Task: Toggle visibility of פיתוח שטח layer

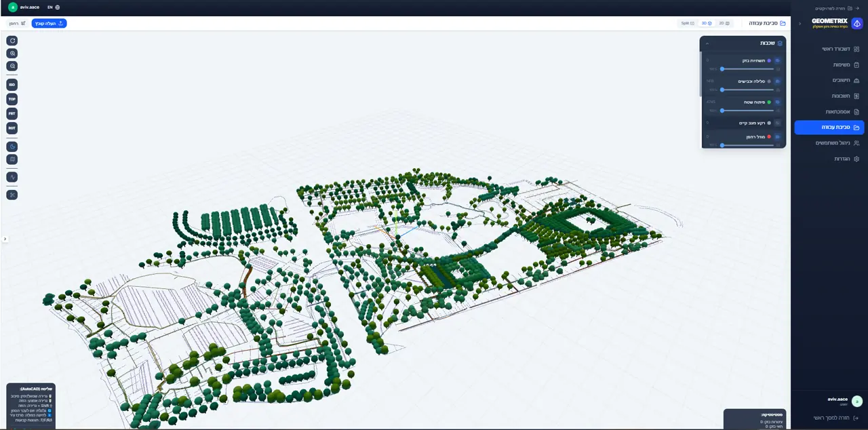Action: point(778,102)
